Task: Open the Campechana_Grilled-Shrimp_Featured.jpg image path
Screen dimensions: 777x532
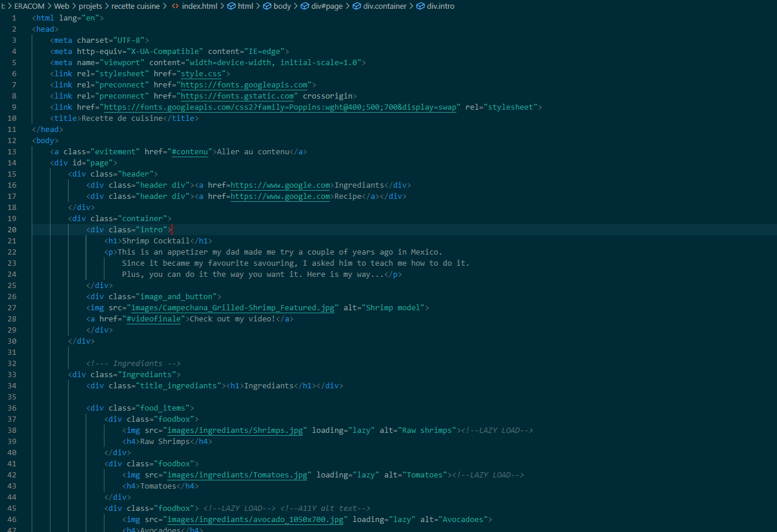Action: (x=233, y=308)
